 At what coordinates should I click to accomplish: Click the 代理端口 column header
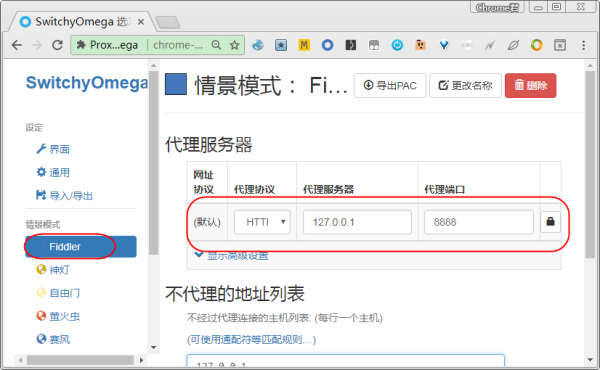445,189
